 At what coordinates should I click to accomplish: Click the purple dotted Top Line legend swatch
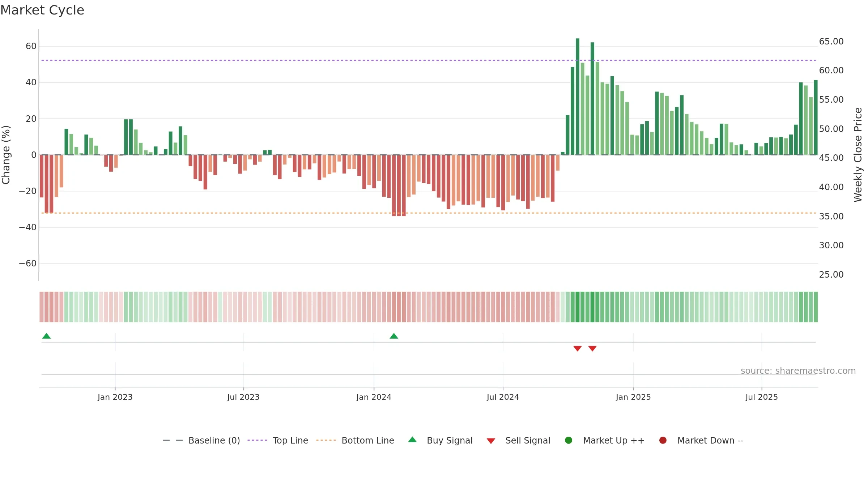pos(257,440)
